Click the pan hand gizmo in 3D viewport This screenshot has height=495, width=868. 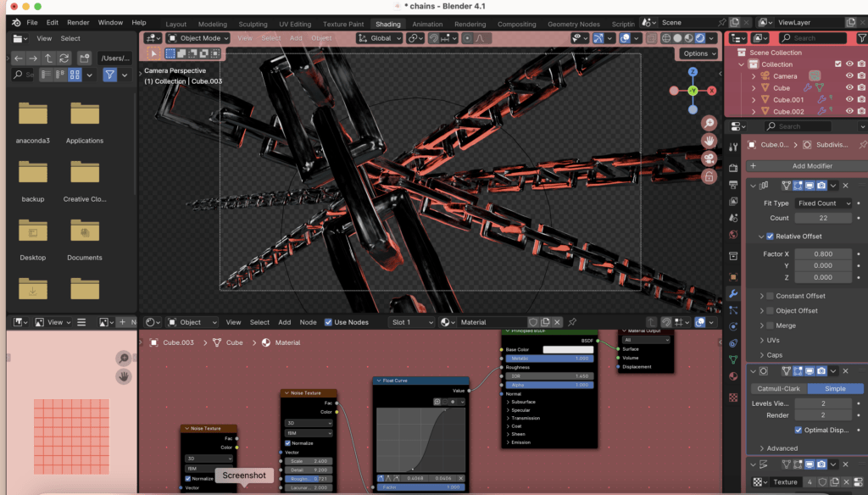pos(709,141)
